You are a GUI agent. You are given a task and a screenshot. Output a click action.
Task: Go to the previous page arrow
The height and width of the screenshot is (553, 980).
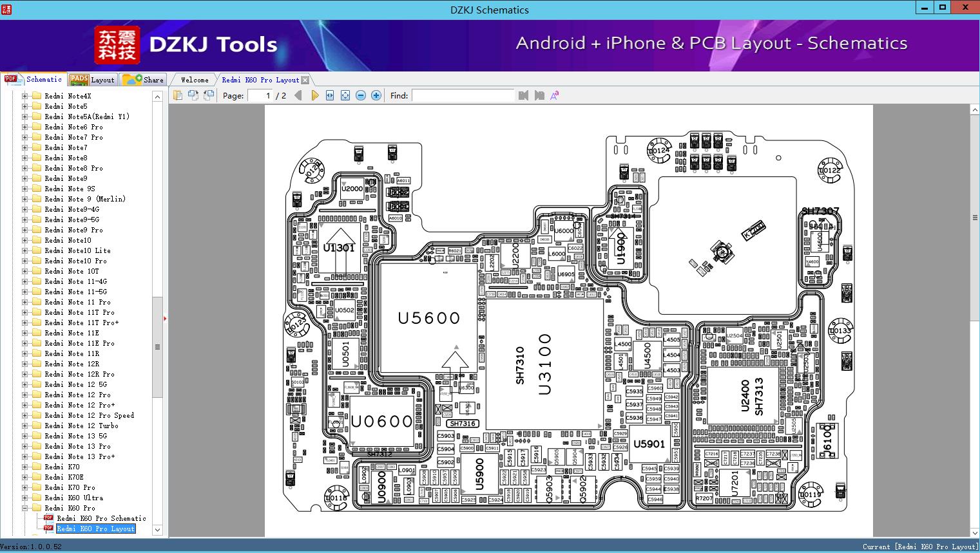click(298, 95)
